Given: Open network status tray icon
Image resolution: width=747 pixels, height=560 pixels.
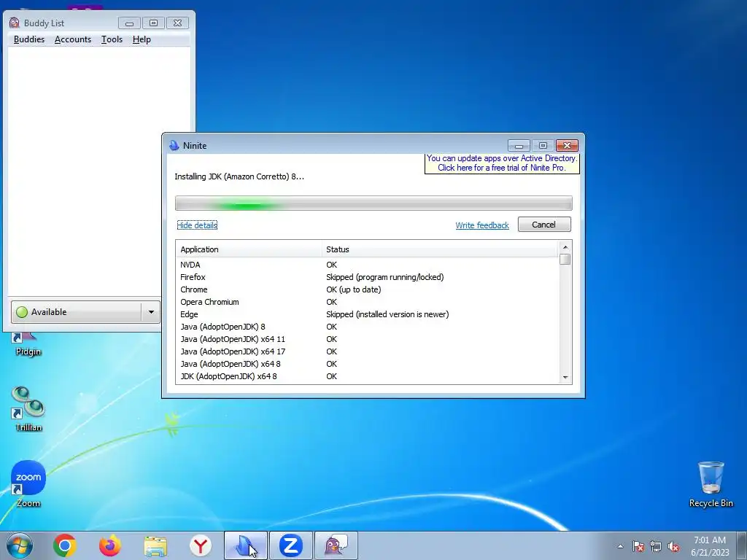Looking at the screenshot, I should [656, 546].
